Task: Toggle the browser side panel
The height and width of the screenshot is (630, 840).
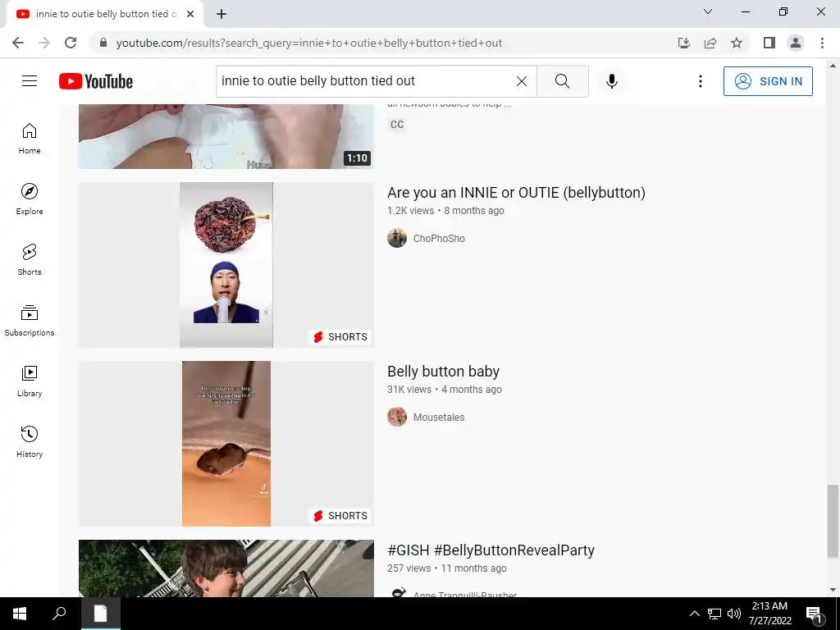Action: coord(769,43)
